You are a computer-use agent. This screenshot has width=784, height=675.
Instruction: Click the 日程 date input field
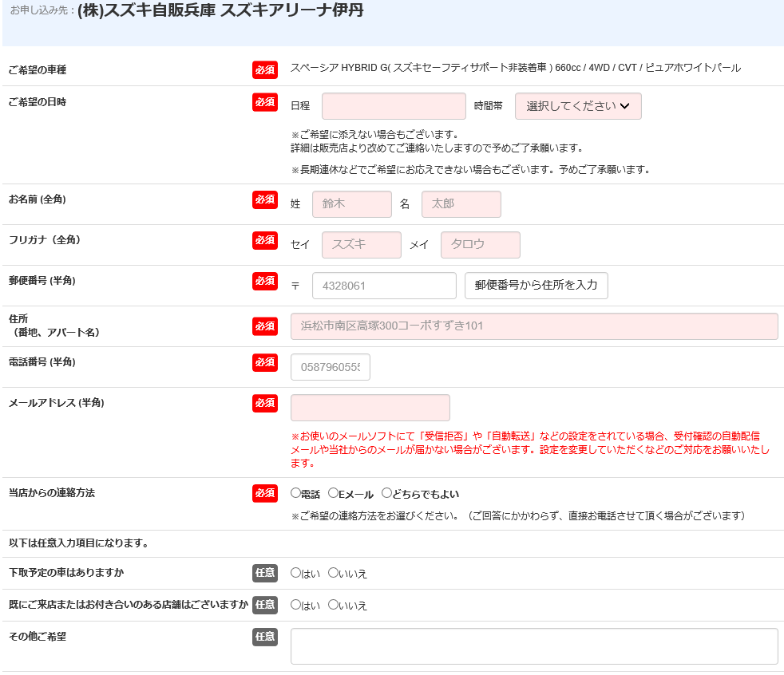(394, 106)
